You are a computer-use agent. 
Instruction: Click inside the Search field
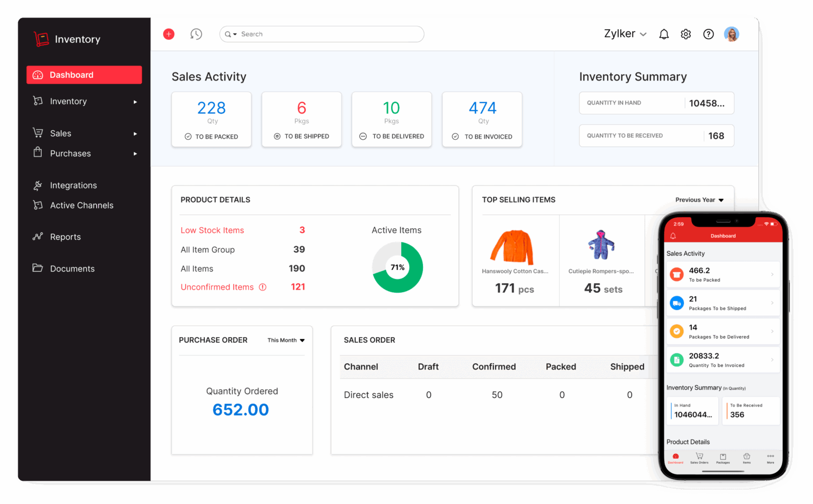322,34
